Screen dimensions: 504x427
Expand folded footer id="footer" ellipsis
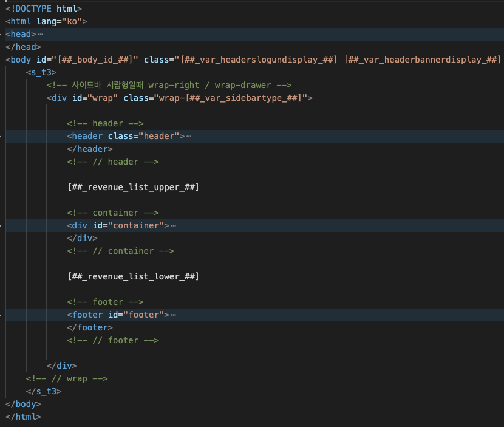[x=174, y=315]
